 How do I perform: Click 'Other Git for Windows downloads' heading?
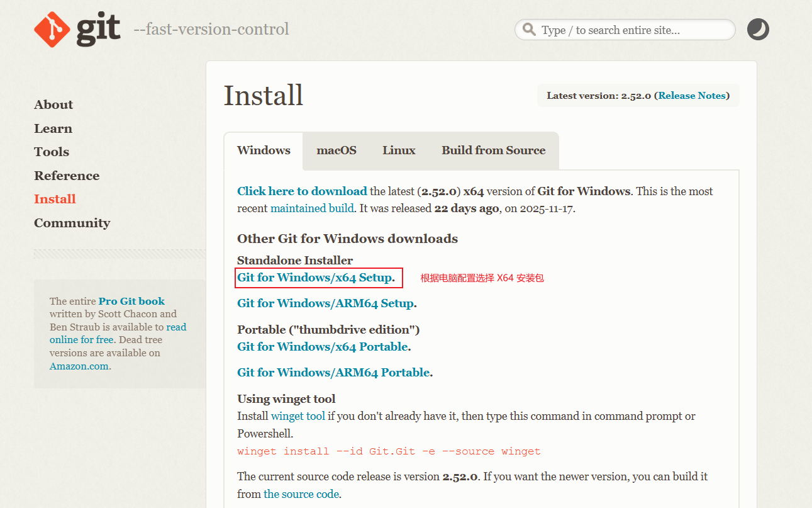pos(347,239)
